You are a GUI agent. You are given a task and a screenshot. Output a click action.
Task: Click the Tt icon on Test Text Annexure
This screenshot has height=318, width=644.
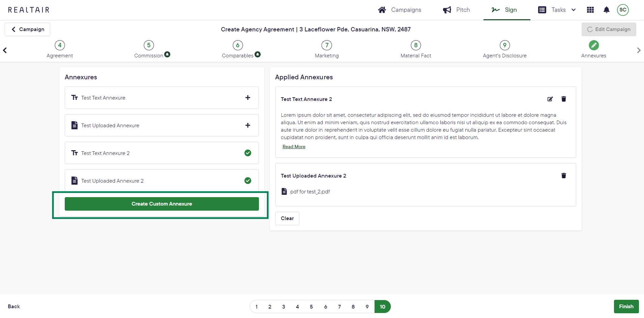pyautogui.click(x=74, y=98)
